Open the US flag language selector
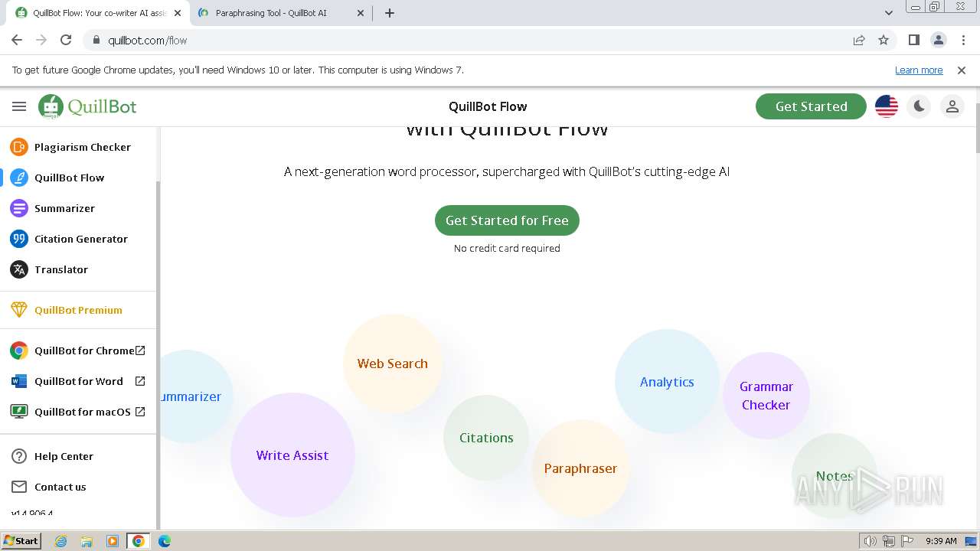Image resolution: width=980 pixels, height=551 pixels. pyautogui.click(x=887, y=106)
